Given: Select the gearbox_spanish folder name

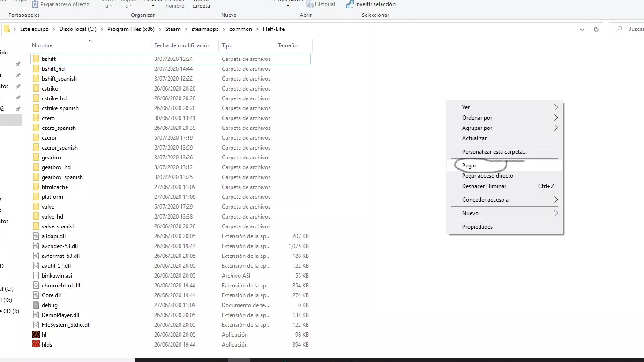Looking at the screenshot, I should point(62,177).
